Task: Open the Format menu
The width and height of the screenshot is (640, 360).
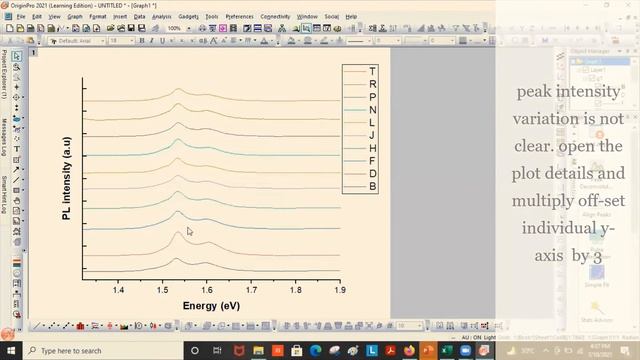Action: pos(98,17)
